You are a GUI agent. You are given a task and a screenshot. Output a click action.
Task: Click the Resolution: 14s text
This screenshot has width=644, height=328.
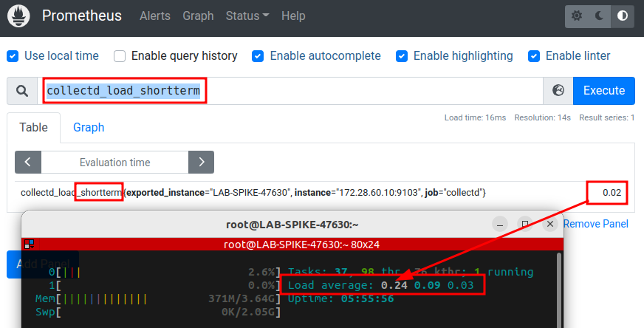click(543, 117)
